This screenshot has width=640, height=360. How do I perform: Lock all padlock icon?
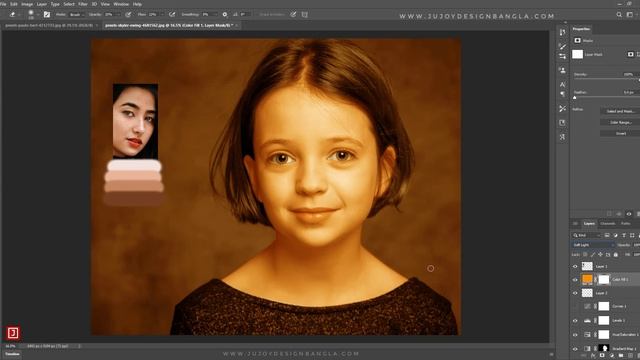point(616,255)
